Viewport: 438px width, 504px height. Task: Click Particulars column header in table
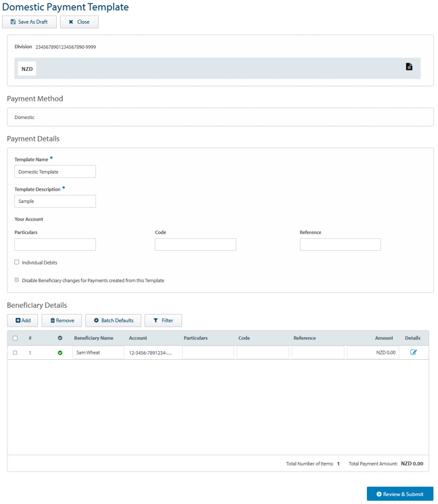(196, 338)
